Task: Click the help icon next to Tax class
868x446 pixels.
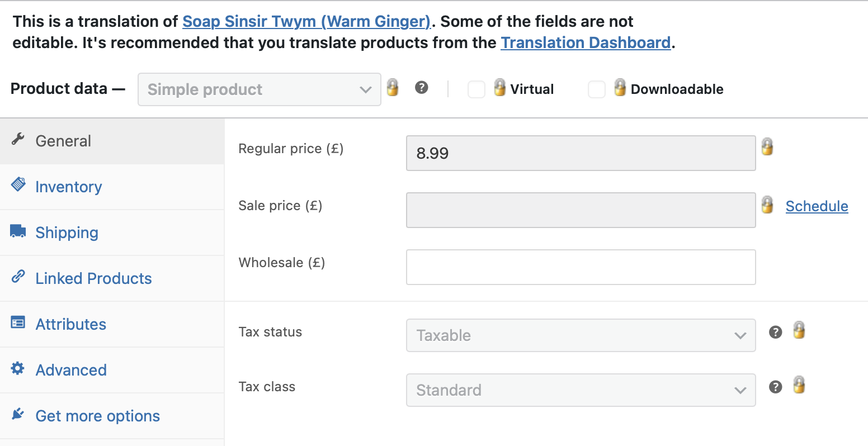Action: 775,387
